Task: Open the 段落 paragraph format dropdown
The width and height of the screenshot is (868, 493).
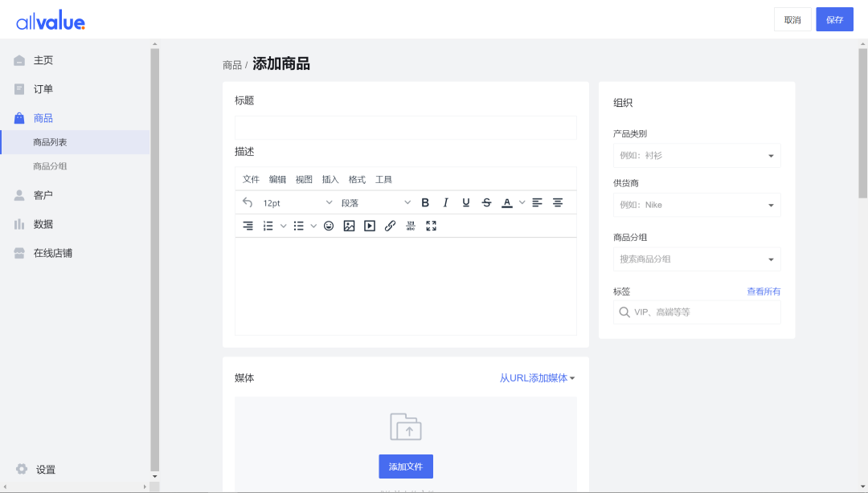Action: [x=376, y=202]
